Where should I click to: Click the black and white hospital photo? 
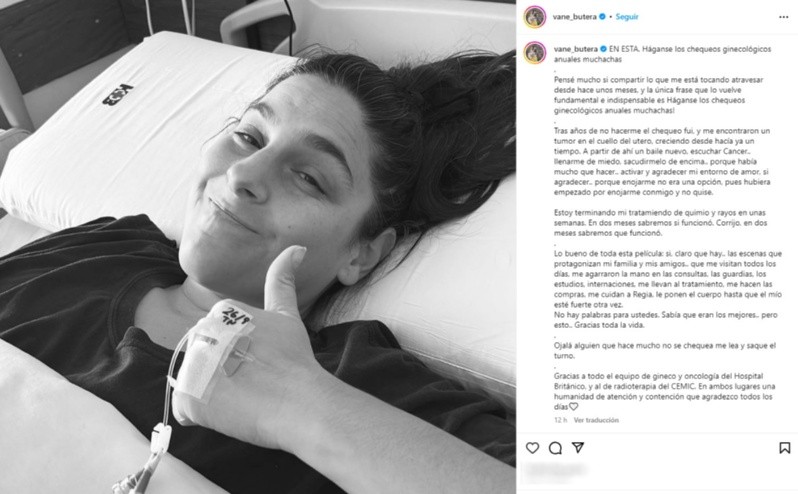point(258,247)
